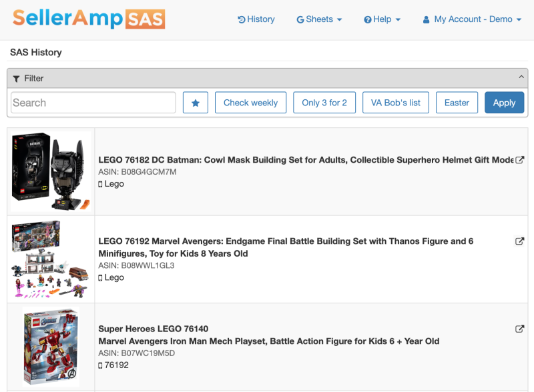Click the Lego note on Avengers Endgame row
Screen dimensions: 534x392
pyautogui.click(x=111, y=277)
